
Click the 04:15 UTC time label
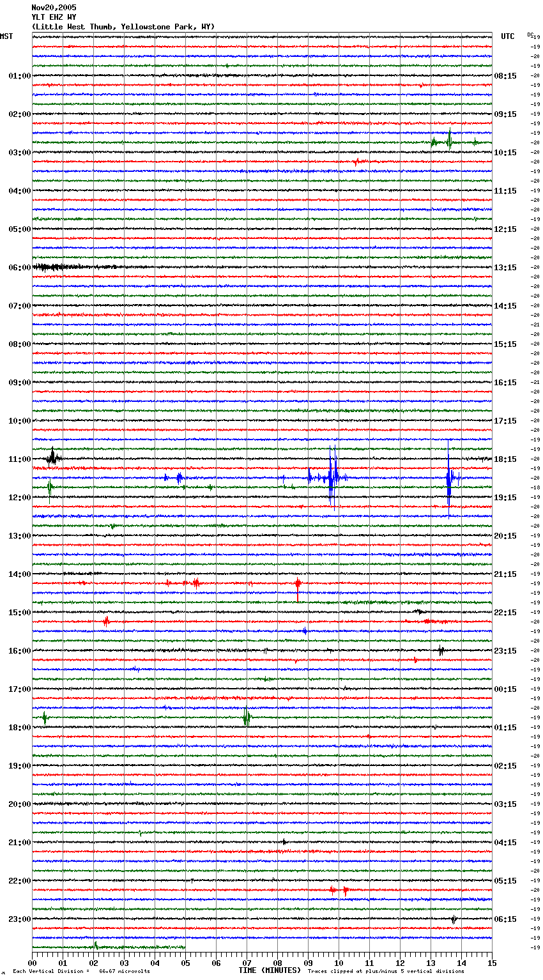pyautogui.click(x=505, y=843)
